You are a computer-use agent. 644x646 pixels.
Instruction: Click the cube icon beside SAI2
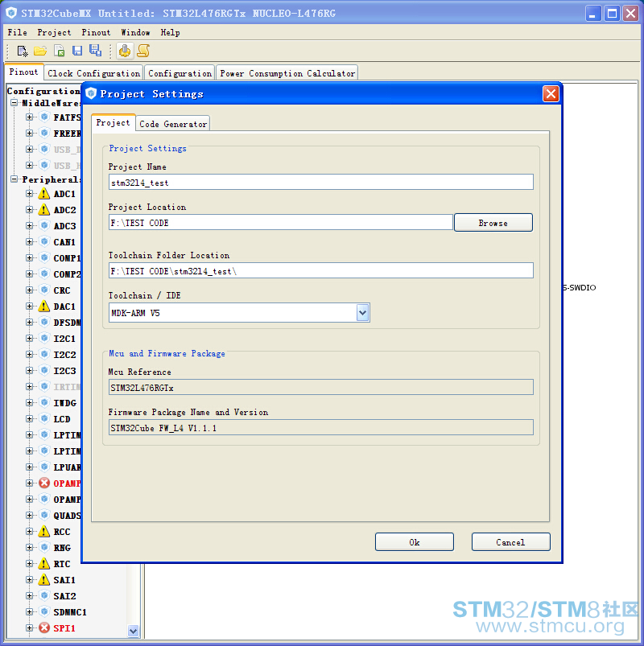click(44, 596)
